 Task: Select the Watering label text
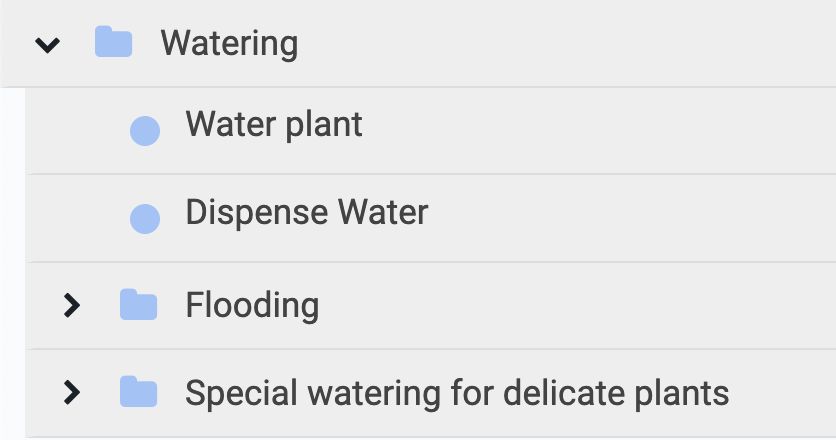[x=229, y=44]
